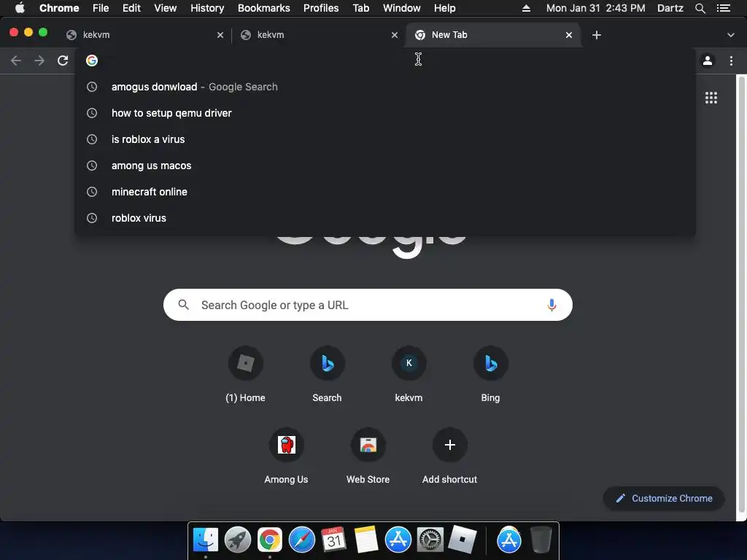The height and width of the screenshot is (560, 747).
Task: Click the Customize Chrome button
Action: 664,498
